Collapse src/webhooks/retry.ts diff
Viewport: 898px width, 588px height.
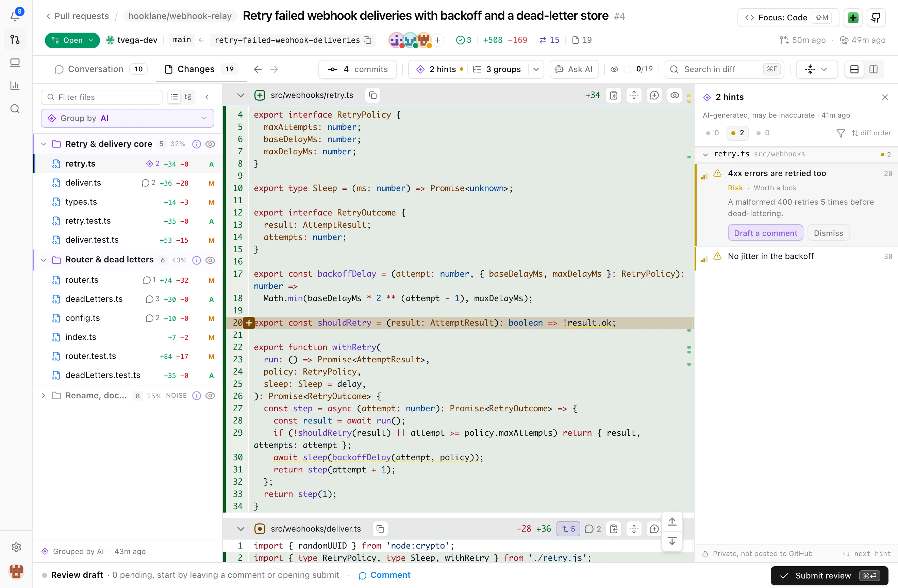[240, 96]
